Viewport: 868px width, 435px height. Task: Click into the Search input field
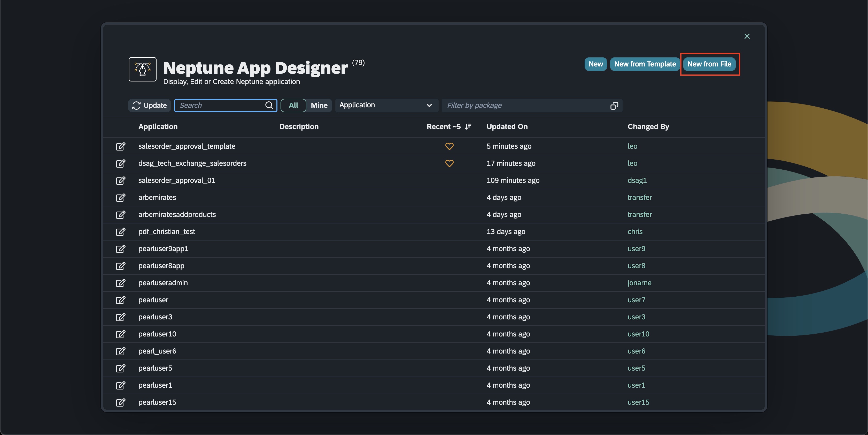point(221,106)
